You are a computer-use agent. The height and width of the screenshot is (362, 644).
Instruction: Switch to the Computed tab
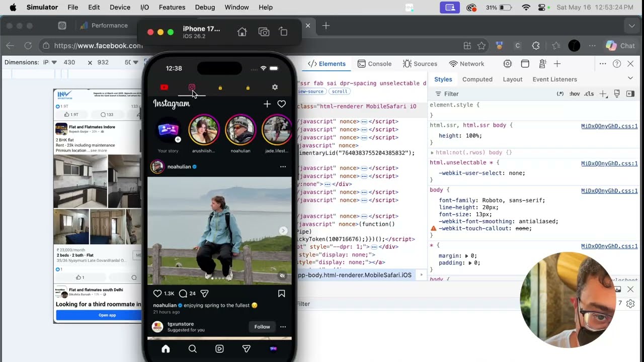click(x=477, y=79)
